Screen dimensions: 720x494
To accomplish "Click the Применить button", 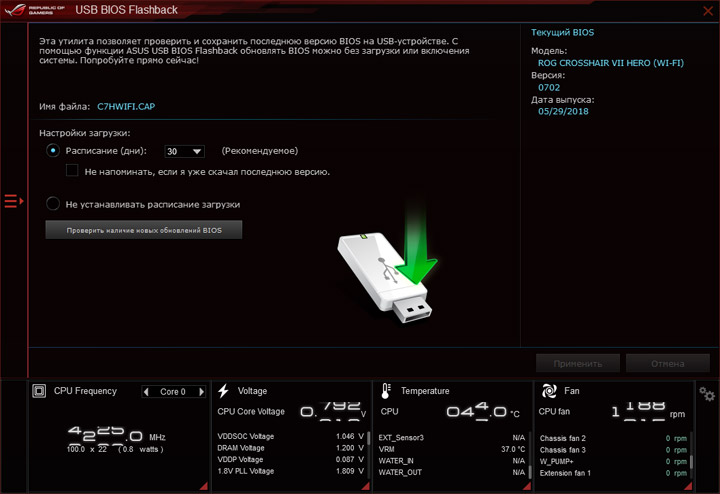I will click(578, 364).
